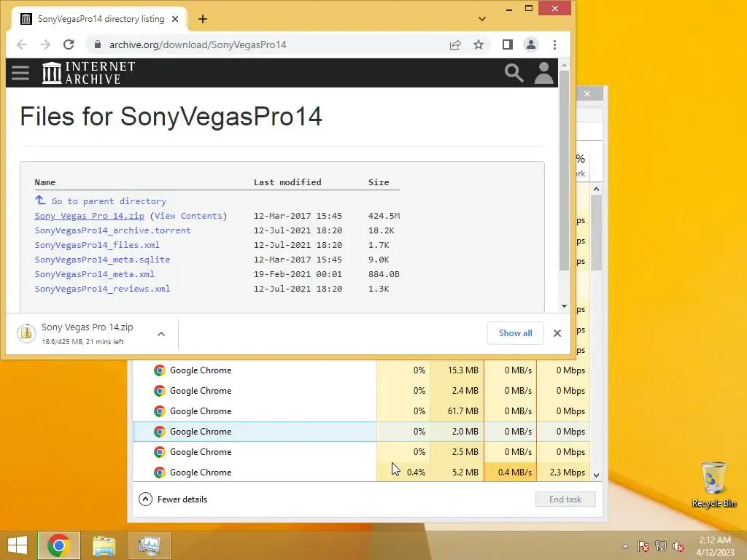Open SonyVegasPro14_reviews.xml
The image size is (747, 560).
tap(102, 289)
